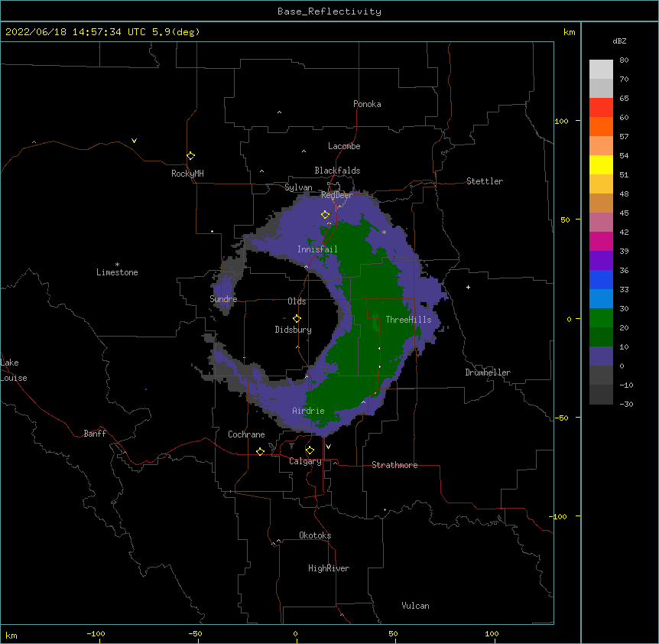Click the km unit label at top right

point(569,32)
